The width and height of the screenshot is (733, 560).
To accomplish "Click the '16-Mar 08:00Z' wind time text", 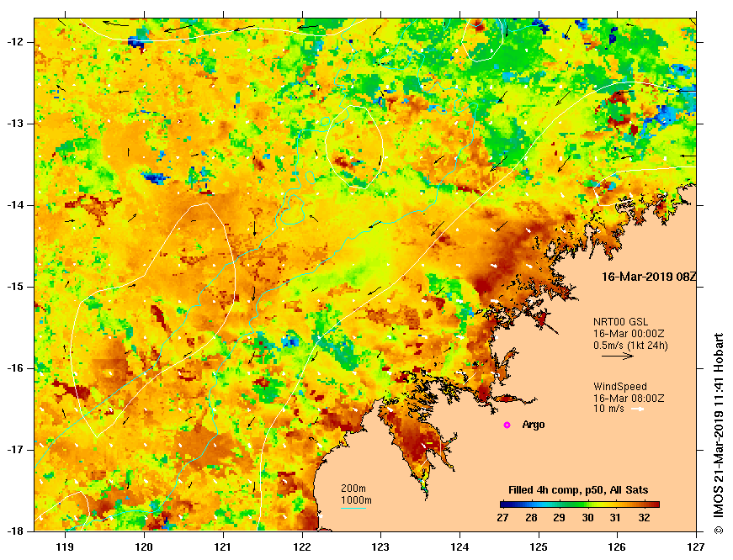I will point(629,399).
